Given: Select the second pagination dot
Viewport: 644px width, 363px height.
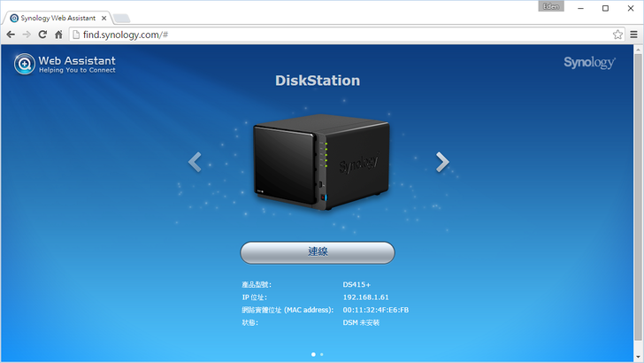Looking at the screenshot, I should tap(322, 354).
